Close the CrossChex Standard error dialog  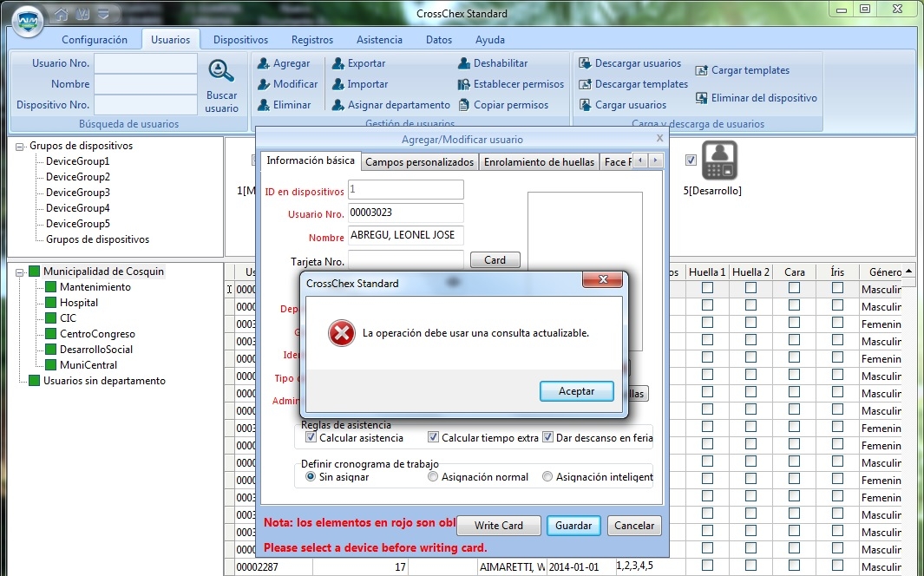602,279
